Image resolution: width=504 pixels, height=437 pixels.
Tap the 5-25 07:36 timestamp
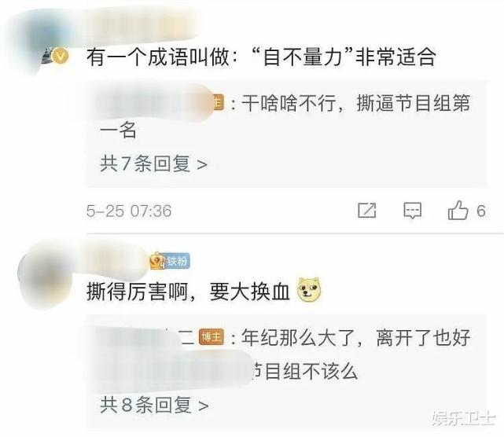pos(129,211)
